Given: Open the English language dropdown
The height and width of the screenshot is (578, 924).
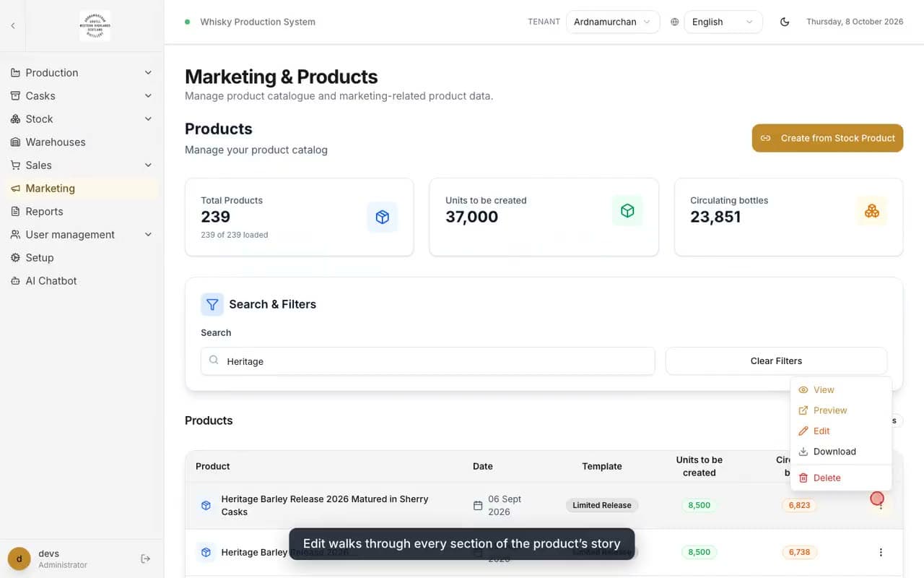Looking at the screenshot, I should [723, 22].
